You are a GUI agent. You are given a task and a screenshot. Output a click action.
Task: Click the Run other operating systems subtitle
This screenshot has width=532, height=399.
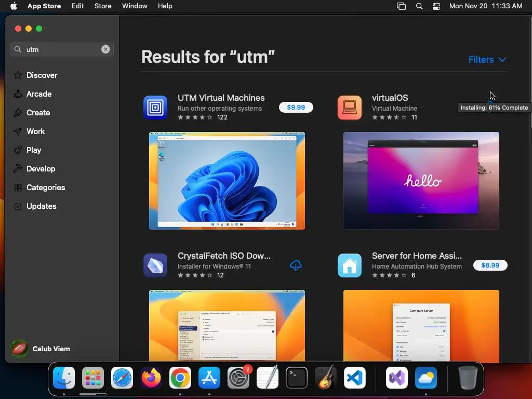pos(220,108)
